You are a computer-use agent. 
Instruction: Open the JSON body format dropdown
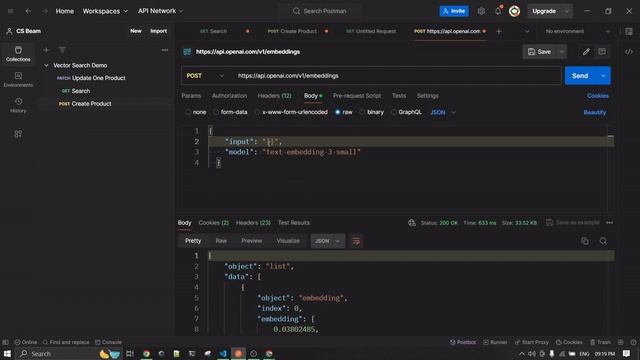(x=443, y=112)
